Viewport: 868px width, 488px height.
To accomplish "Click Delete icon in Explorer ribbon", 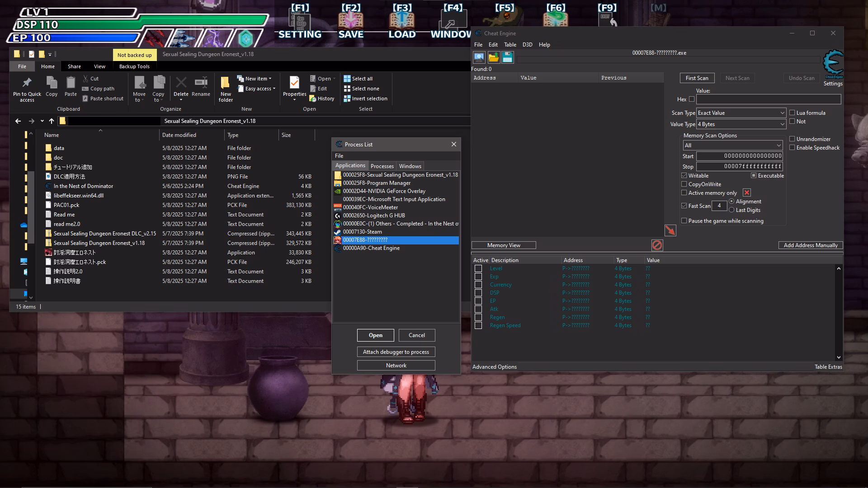I will pos(181,87).
